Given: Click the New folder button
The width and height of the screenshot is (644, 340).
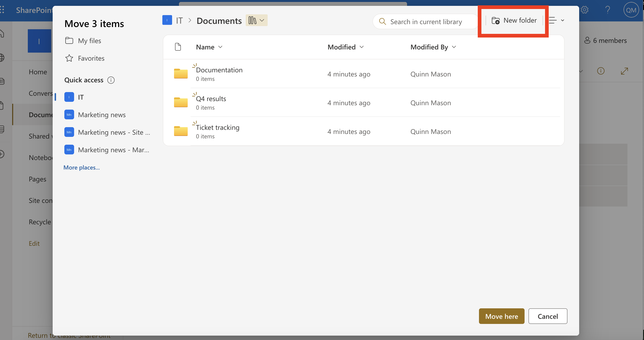Looking at the screenshot, I should (514, 20).
